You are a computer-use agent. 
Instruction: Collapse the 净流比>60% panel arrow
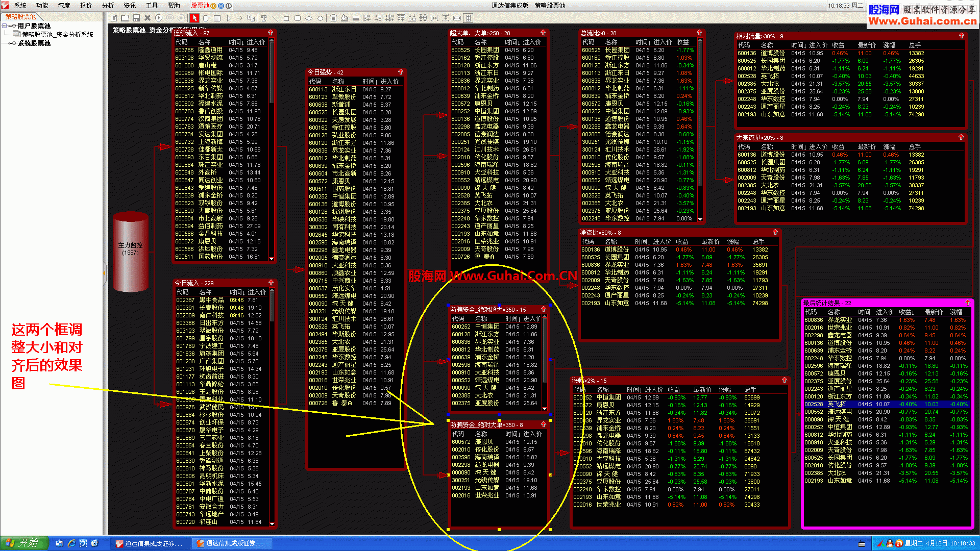click(x=775, y=232)
